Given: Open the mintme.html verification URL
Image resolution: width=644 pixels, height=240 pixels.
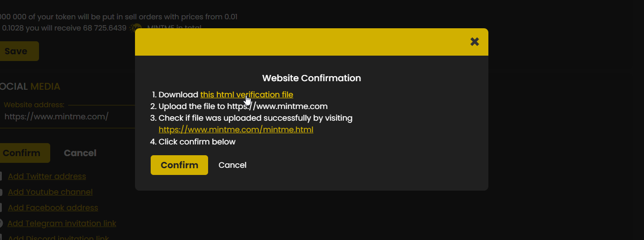Looking at the screenshot, I should coord(236,130).
